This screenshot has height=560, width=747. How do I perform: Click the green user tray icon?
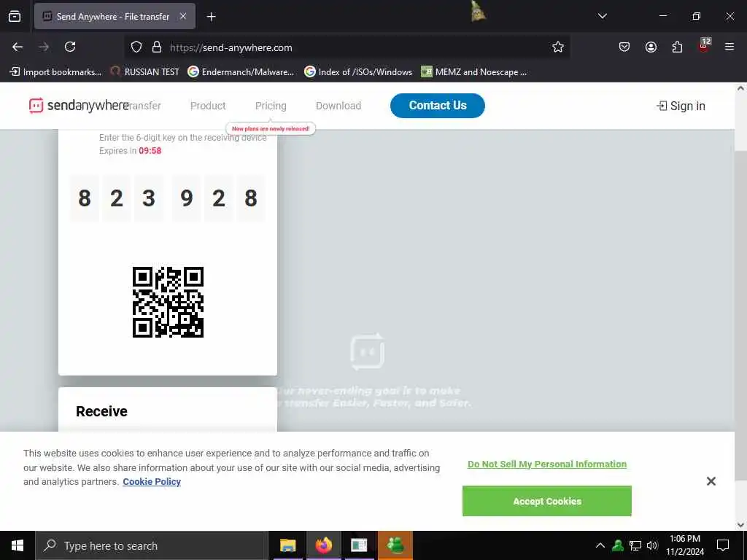pos(618,545)
